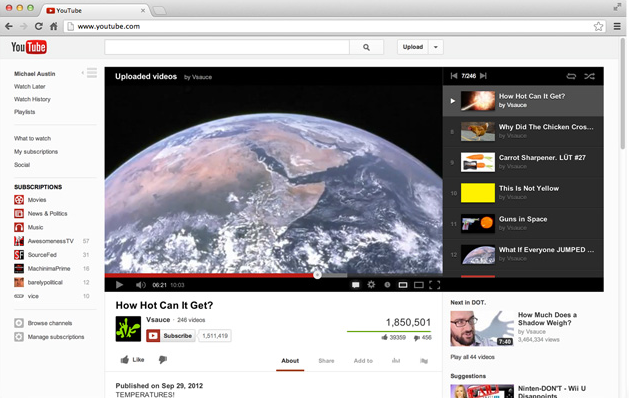Reload the page
Image resolution: width=629 pixels, height=398 pixels.
[x=39, y=26]
